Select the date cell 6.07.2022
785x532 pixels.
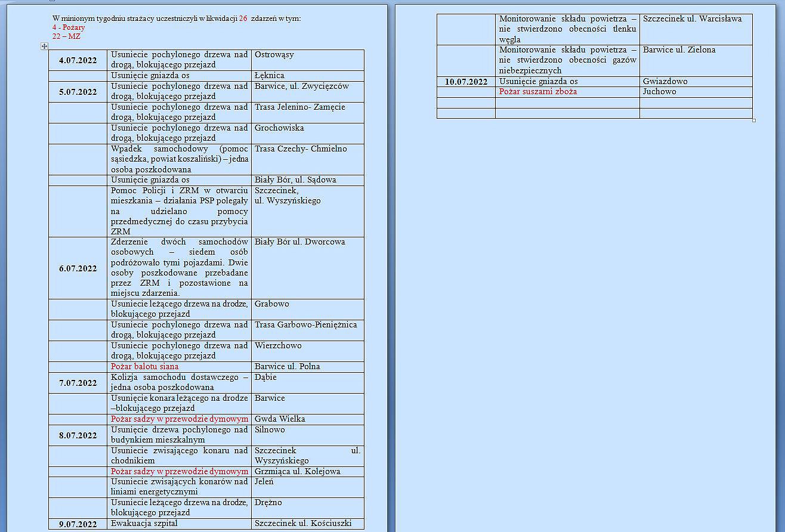[78, 268]
